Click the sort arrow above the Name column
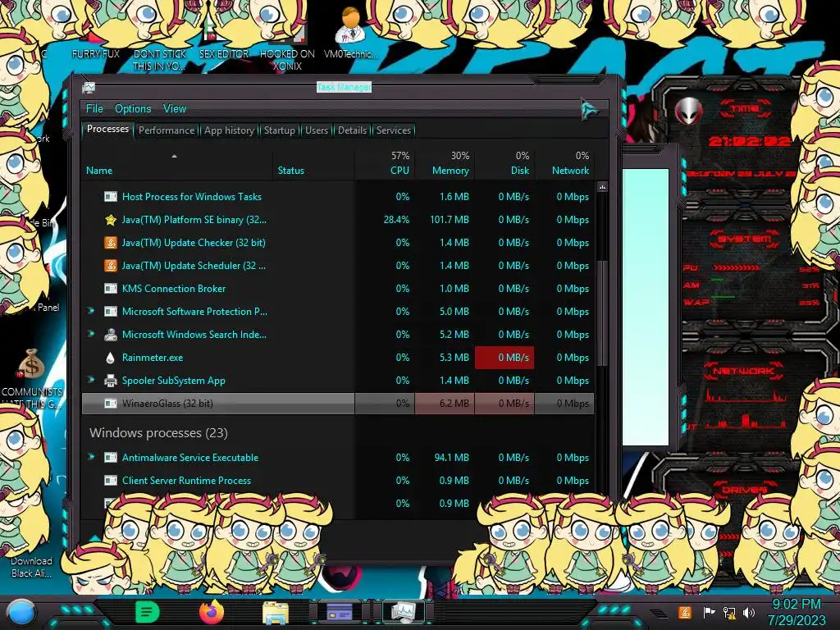This screenshot has width=840, height=630. point(174,156)
